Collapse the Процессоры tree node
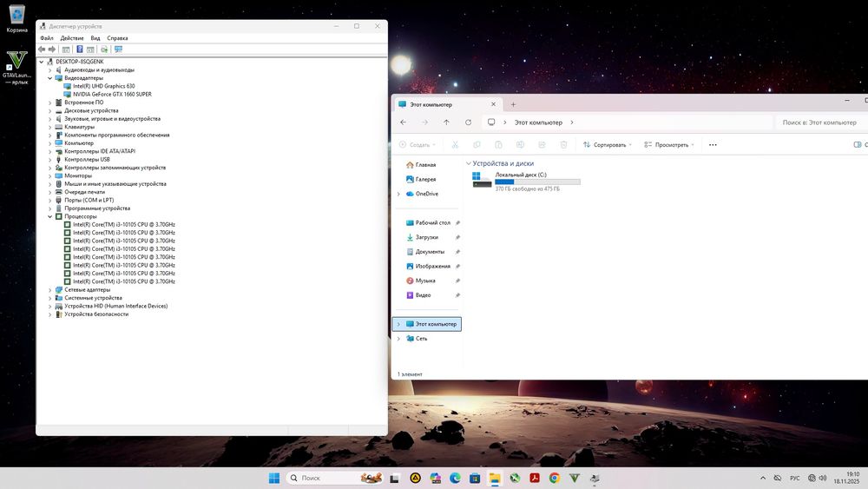The width and height of the screenshot is (868, 489). 49,216
